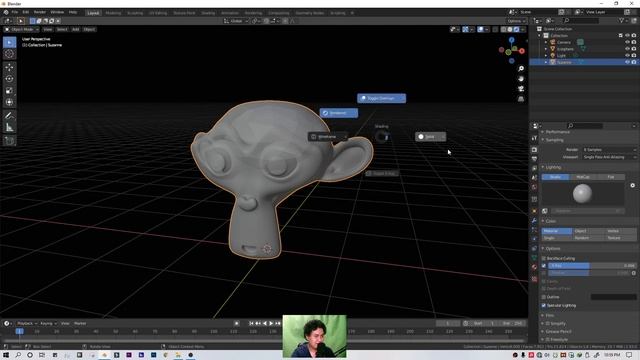Select the Add Cube tool
The height and width of the screenshot is (360, 640).
[x=9, y=141]
